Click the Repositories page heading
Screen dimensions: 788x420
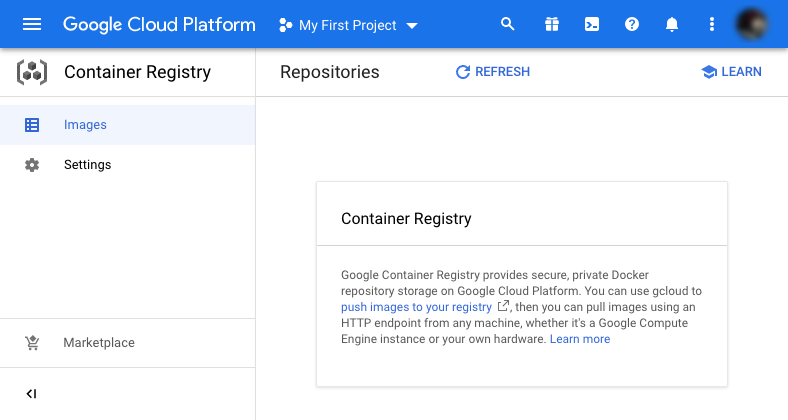[x=330, y=72]
